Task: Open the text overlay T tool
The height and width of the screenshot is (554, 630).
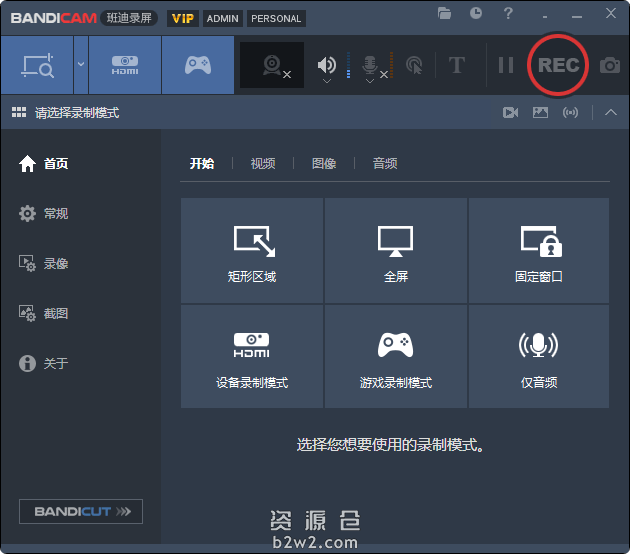Action: click(x=457, y=65)
